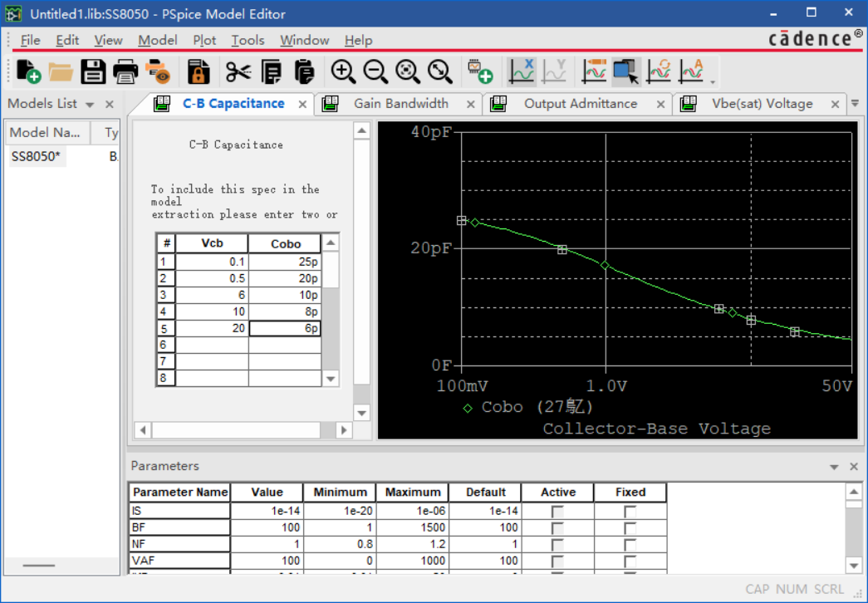Open the Tools menu
This screenshot has width=868, height=603.
[248, 41]
